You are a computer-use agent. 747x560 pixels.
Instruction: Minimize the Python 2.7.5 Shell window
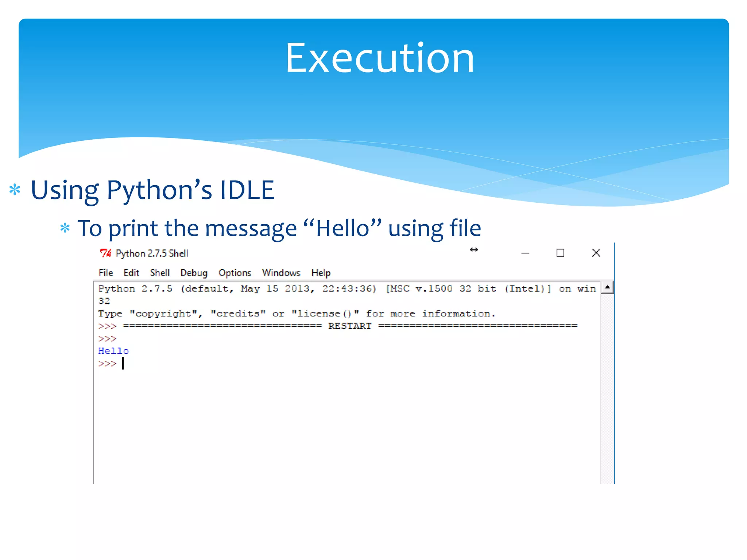[x=525, y=253]
